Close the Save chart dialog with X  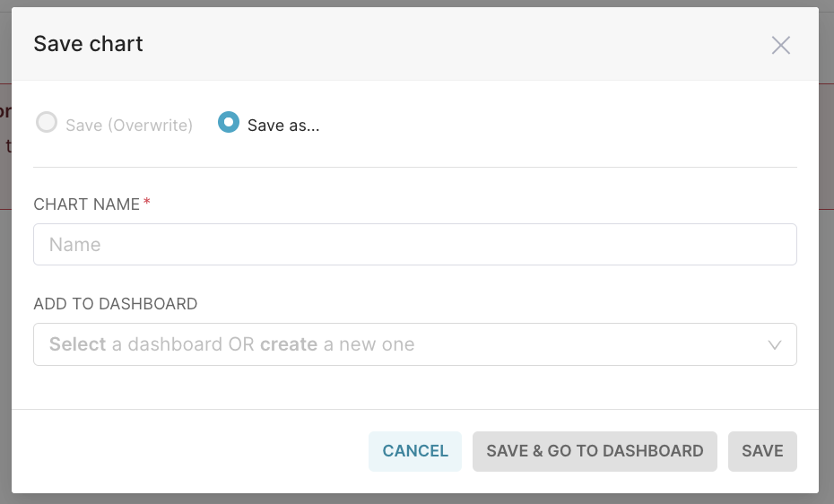(x=780, y=45)
